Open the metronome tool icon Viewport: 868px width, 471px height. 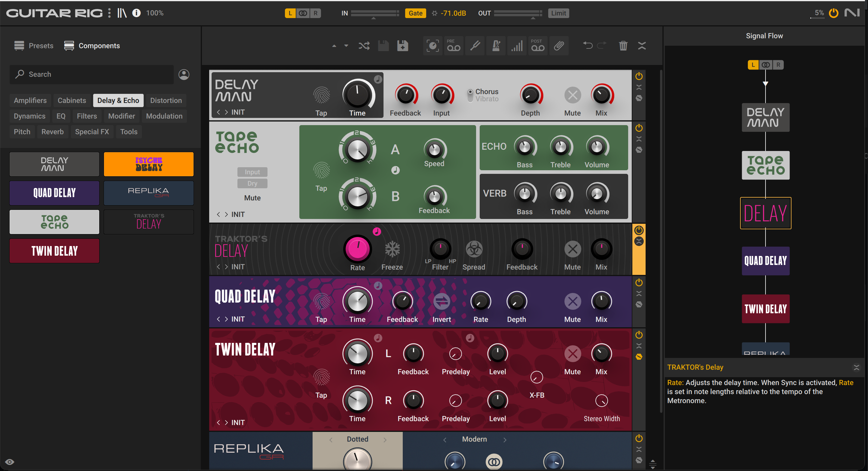coord(496,45)
